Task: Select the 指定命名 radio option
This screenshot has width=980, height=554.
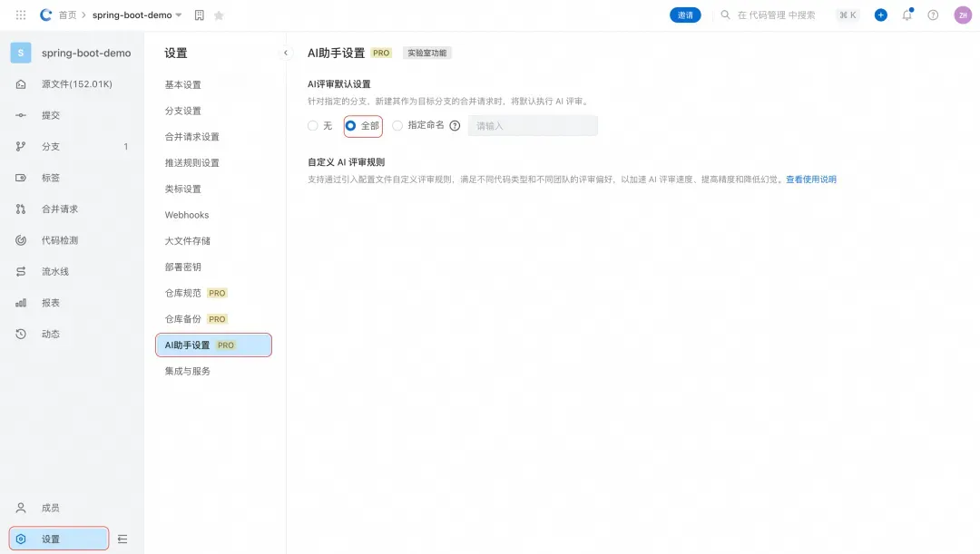Action: (x=397, y=125)
